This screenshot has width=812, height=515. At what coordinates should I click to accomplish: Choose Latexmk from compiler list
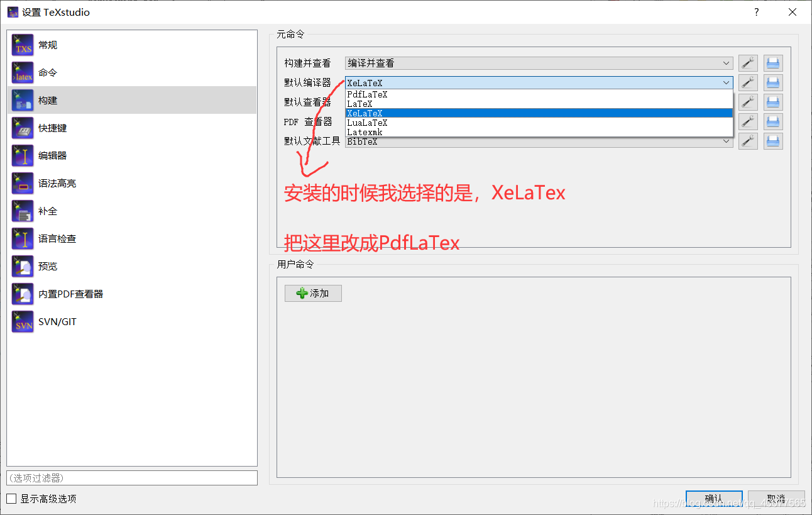[x=539, y=132]
